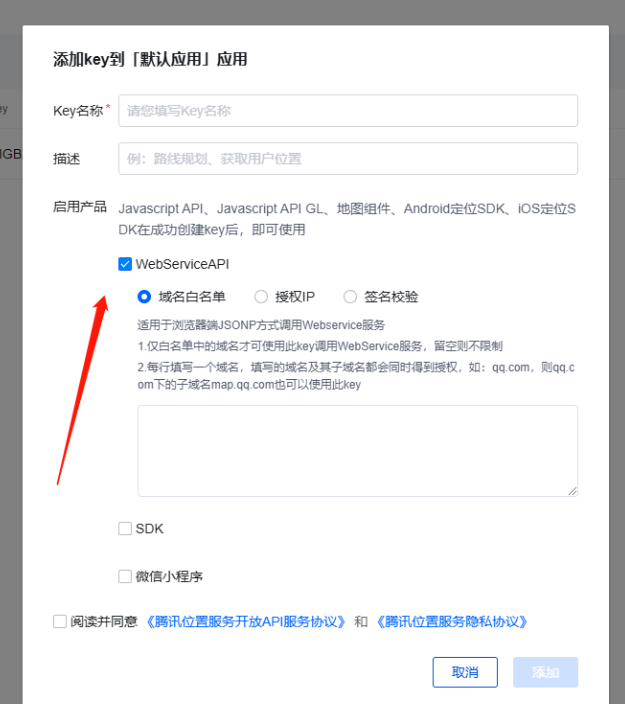Click the 微信小程序 label text
This screenshot has height=704, width=625.
click(169, 576)
